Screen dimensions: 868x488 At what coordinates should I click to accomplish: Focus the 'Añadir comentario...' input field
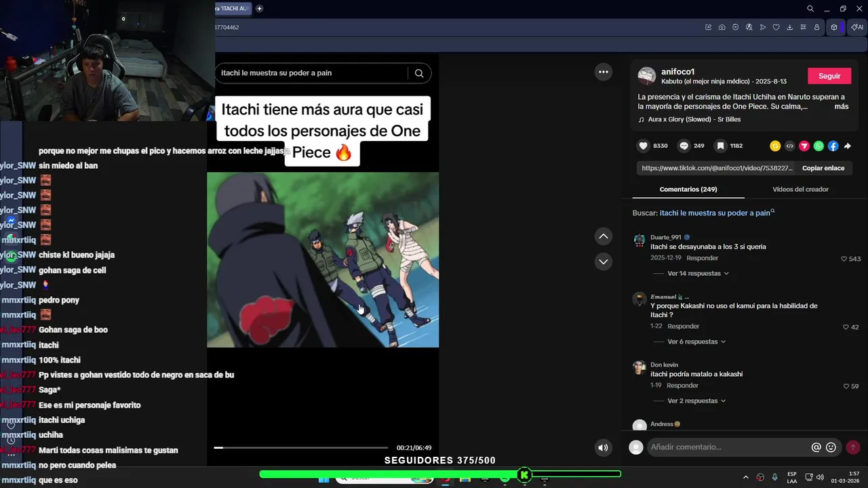tap(729, 447)
